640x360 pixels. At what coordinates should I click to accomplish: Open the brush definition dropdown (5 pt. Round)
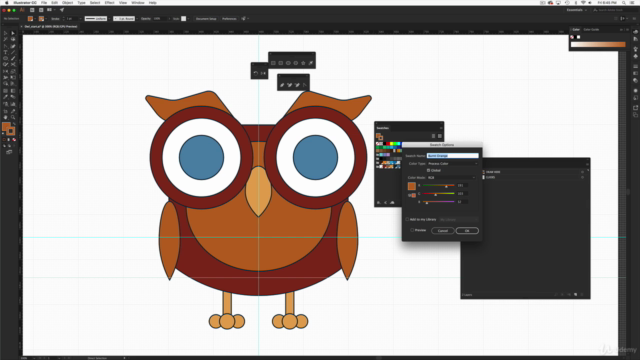click(137, 19)
